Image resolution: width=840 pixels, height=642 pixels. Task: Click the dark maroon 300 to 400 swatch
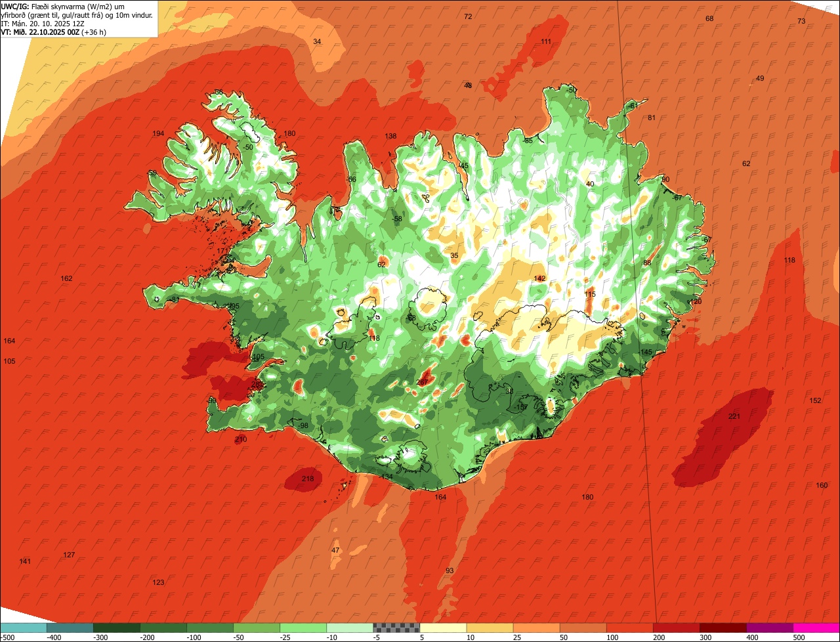(x=723, y=628)
